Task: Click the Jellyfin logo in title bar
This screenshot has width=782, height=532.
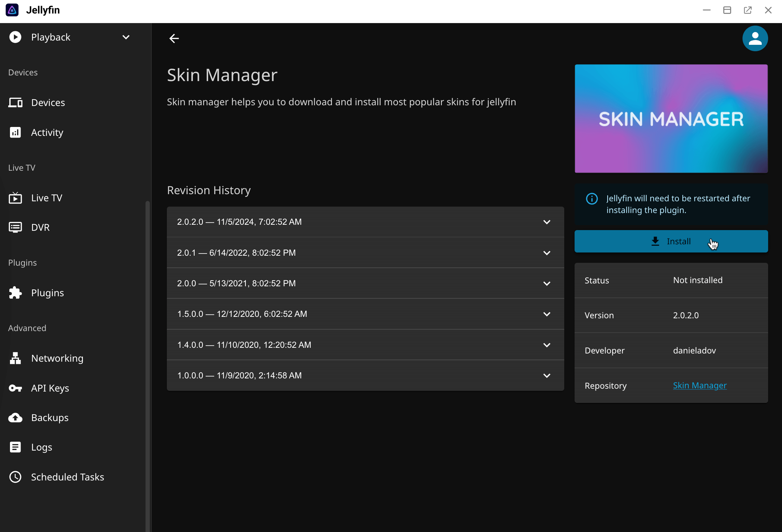Action: tap(12, 10)
